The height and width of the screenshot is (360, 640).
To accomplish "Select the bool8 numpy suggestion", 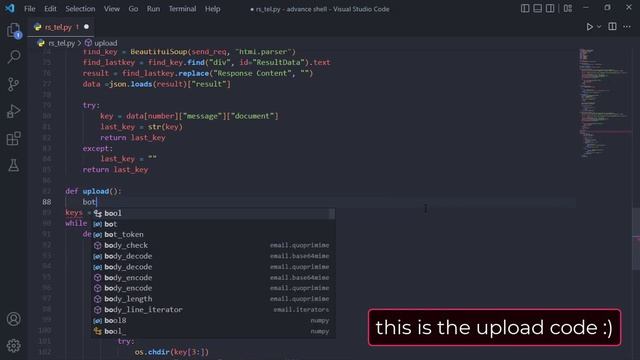I will pos(212,320).
